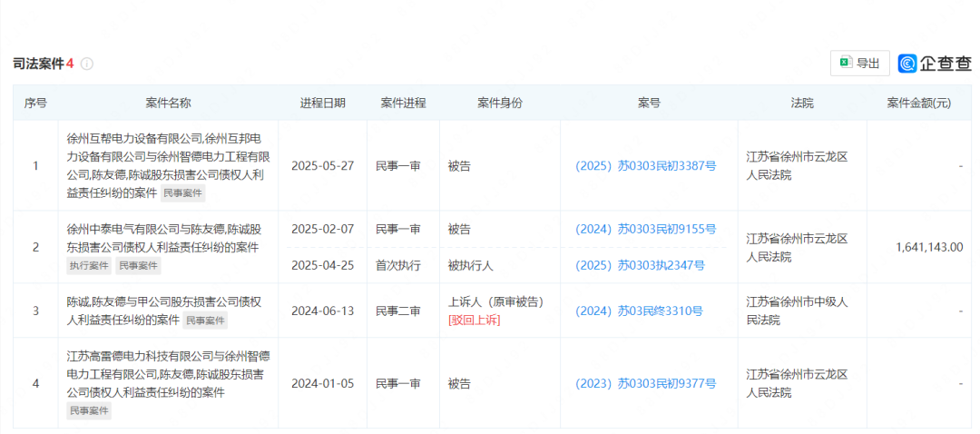The image size is (980, 434).
Task: Export the table with 导出 button
Action: point(860,64)
